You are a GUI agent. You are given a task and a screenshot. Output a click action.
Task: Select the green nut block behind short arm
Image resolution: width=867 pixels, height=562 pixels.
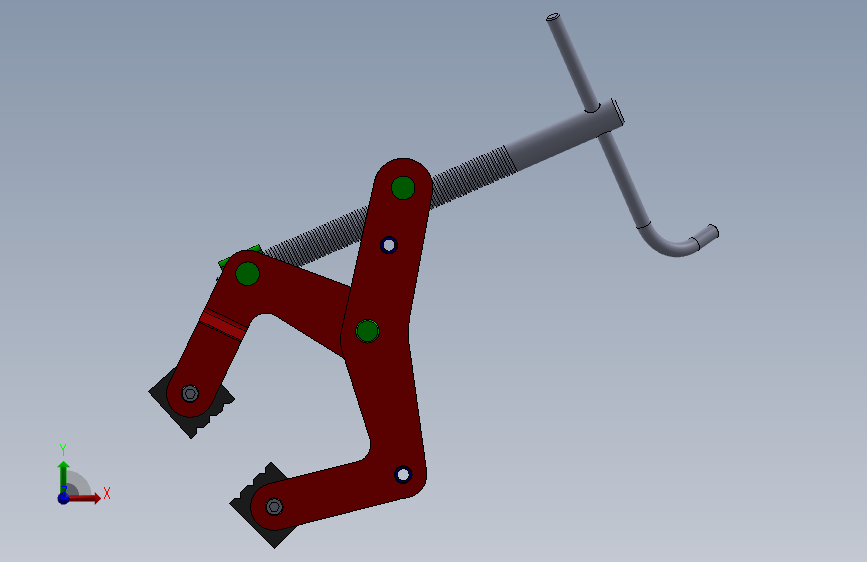226,262
